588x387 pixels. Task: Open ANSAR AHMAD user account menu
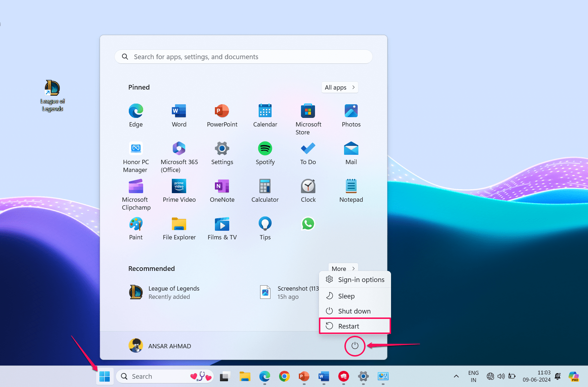[160, 346]
